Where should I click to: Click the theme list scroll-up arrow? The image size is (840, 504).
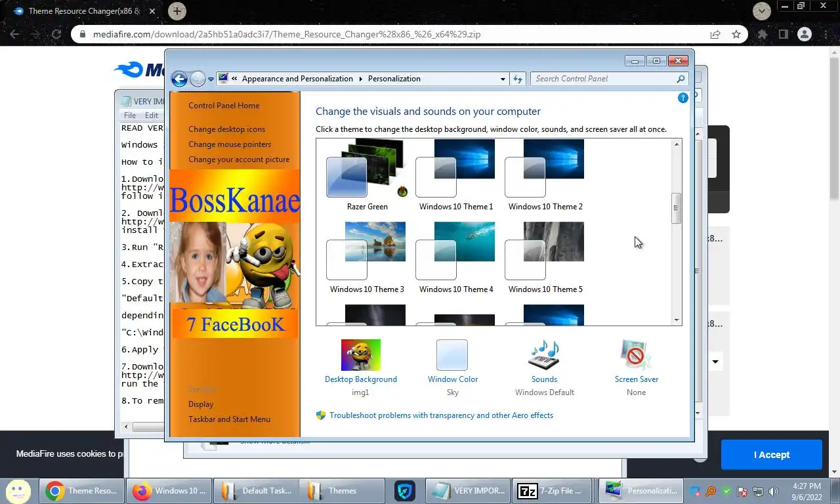[676, 144]
